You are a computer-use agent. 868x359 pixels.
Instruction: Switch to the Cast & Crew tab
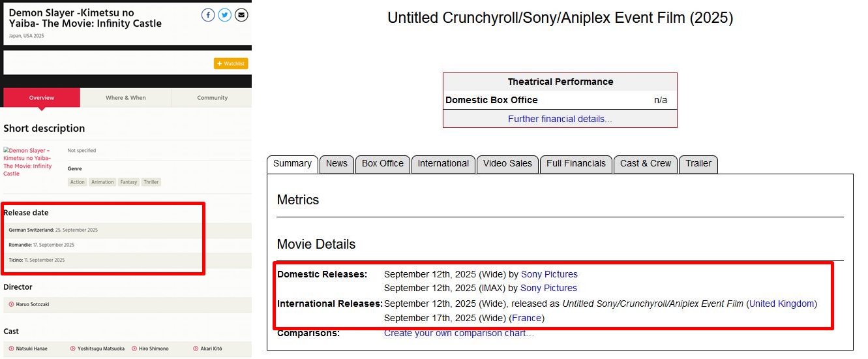tap(646, 164)
